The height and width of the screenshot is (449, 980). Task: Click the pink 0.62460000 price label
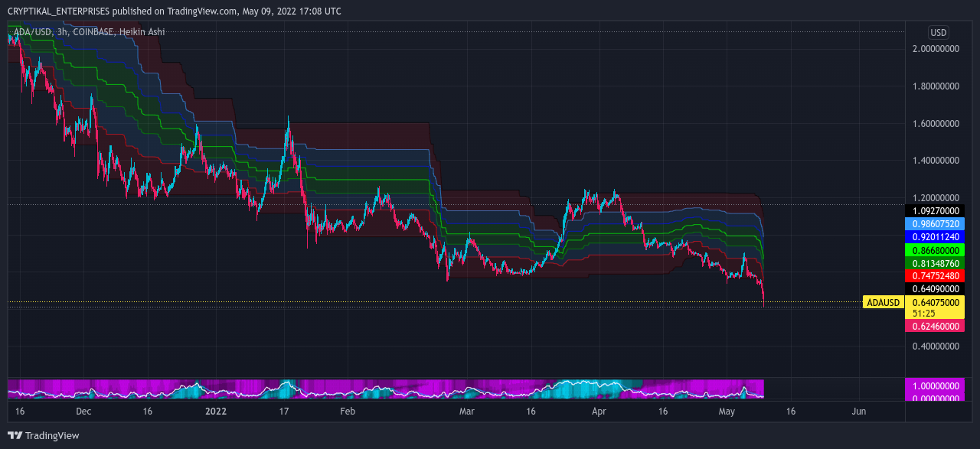pos(936,326)
